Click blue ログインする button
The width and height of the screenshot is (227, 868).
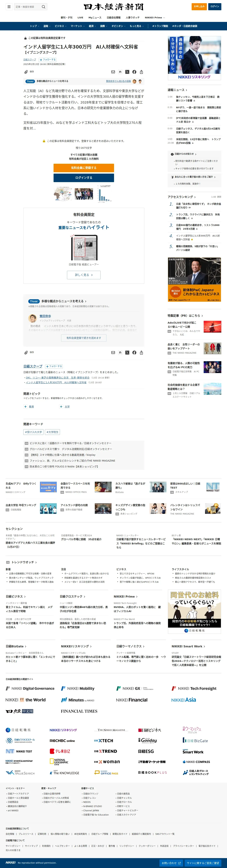tap(84, 178)
